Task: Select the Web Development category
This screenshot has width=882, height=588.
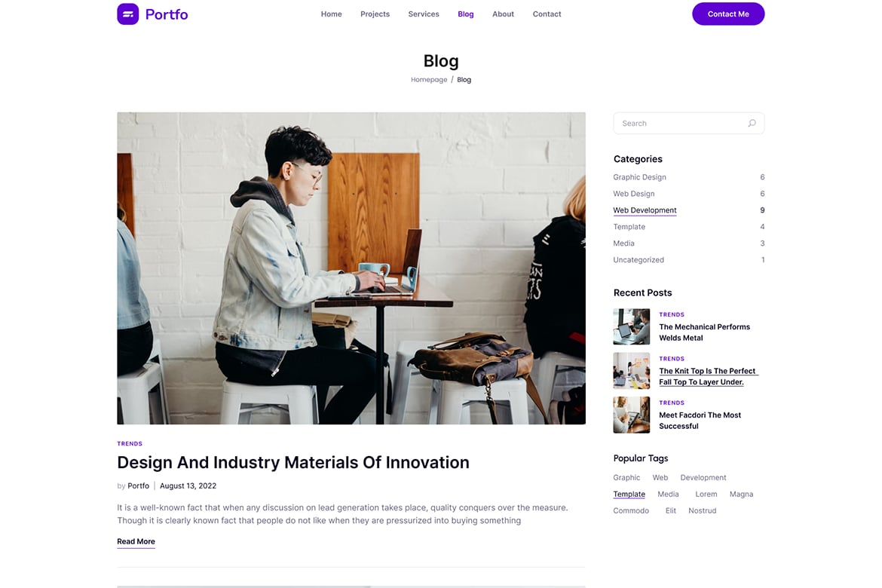Action: (x=645, y=210)
